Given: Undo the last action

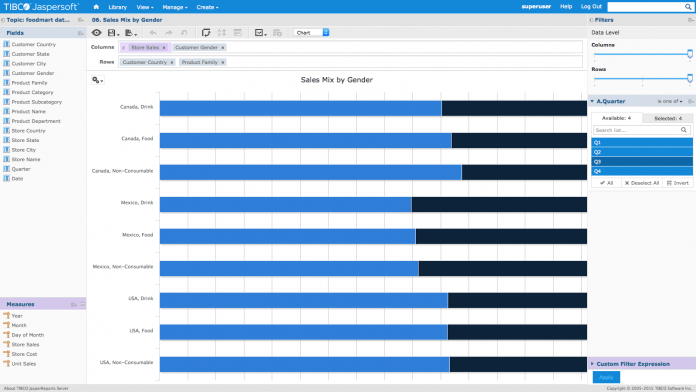Looking at the screenshot, I should (153, 33).
